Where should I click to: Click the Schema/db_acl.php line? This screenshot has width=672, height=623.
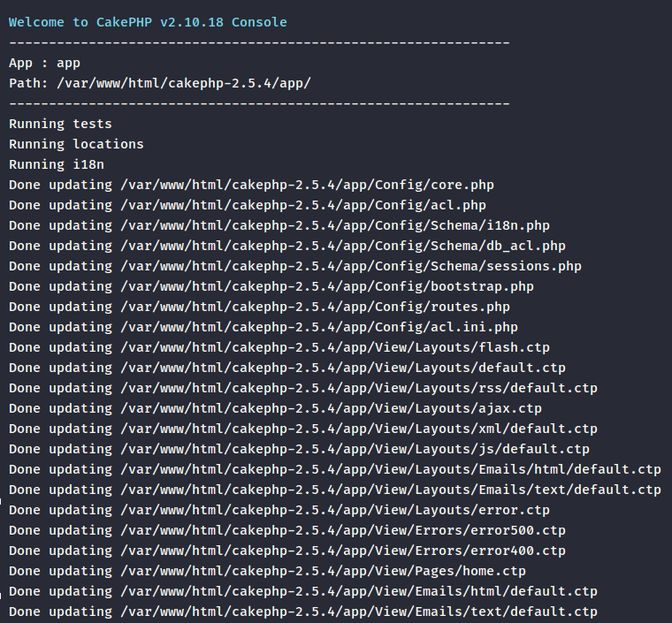point(286,246)
